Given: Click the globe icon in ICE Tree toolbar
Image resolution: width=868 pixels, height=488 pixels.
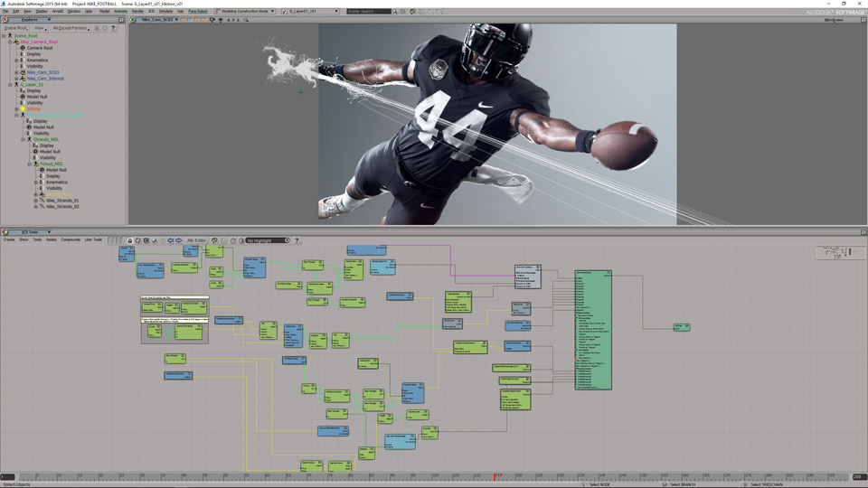Looking at the screenshot, I should (x=155, y=240).
